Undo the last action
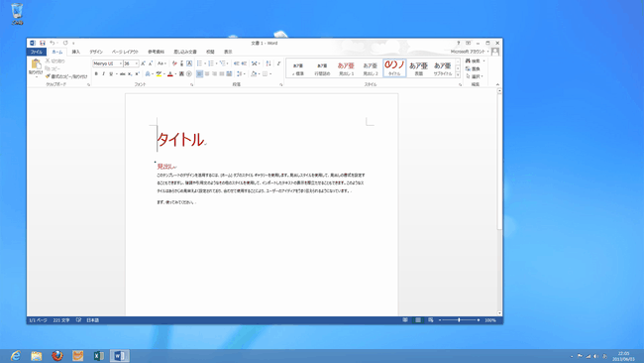Screen dimensions: 644x363 pyautogui.click(x=53, y=43)
